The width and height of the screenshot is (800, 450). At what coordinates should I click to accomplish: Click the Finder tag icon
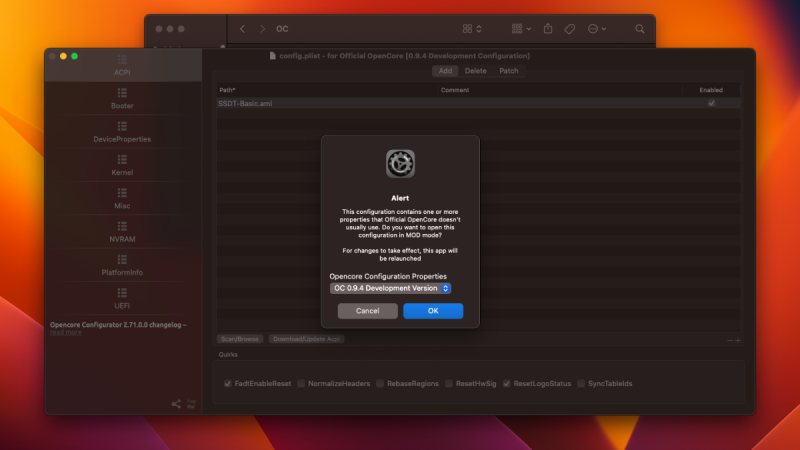[x=570, y=29]
